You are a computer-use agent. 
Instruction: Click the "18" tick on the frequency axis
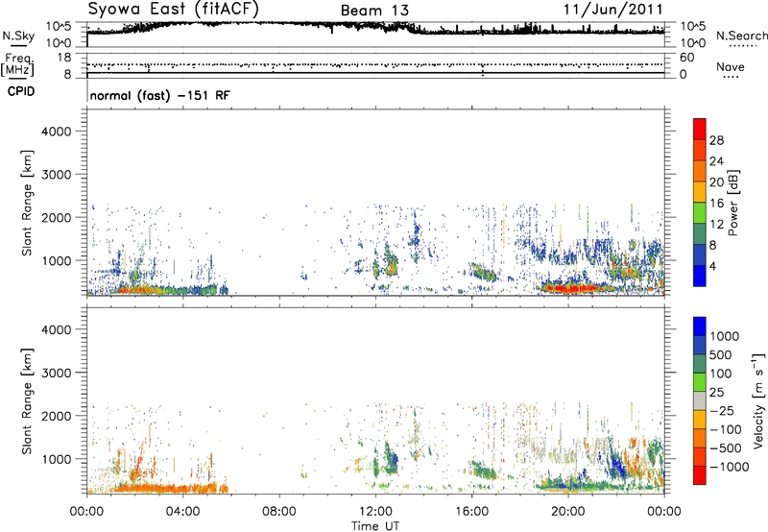[x=63, y=58]
